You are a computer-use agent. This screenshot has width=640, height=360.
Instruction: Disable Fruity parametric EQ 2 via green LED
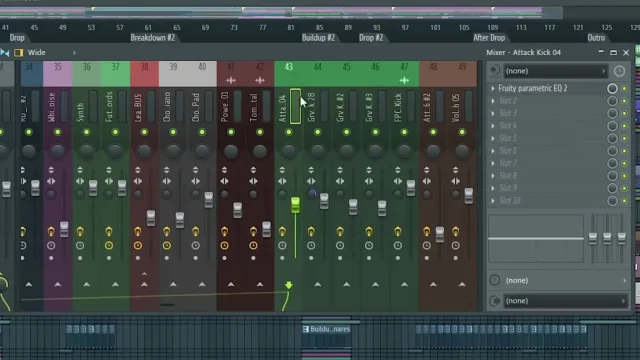click(624, 89)
